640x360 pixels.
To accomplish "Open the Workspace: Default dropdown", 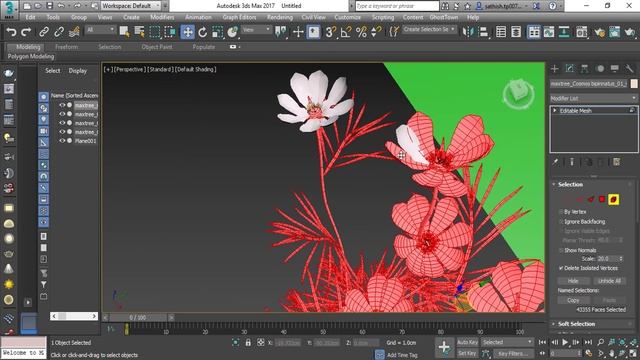I will coord(131,6).
